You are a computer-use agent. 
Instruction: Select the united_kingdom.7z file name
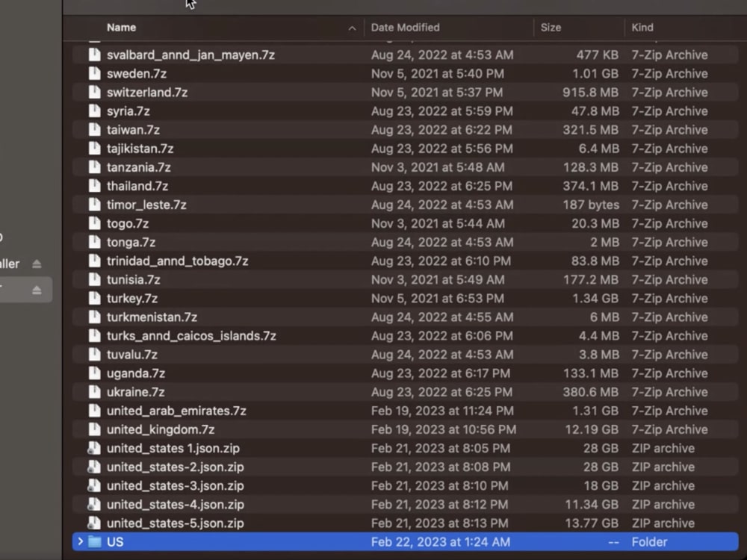point(161,429)
